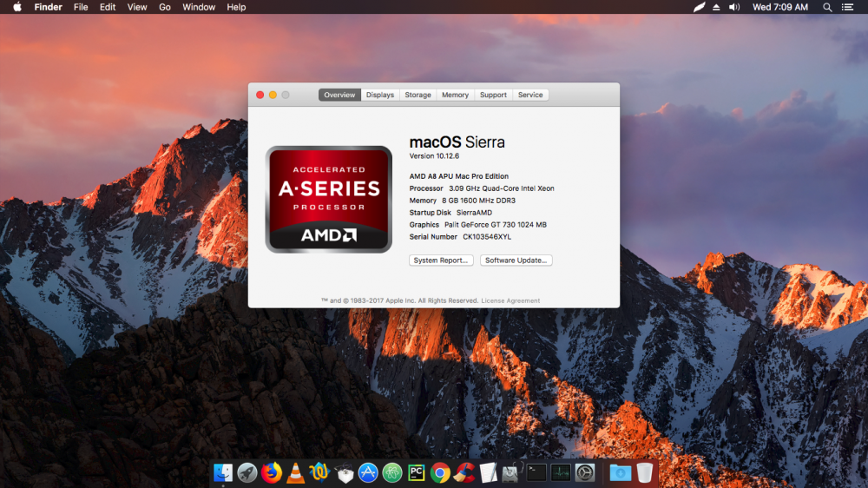Open the Apple menu
The image size is (868, 488).
pos(17,7)
